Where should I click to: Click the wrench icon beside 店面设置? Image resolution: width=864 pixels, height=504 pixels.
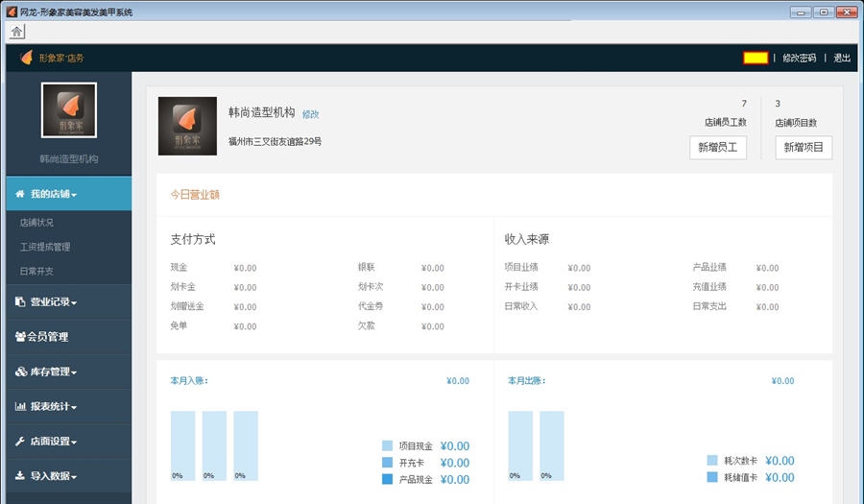coord(20,442)
